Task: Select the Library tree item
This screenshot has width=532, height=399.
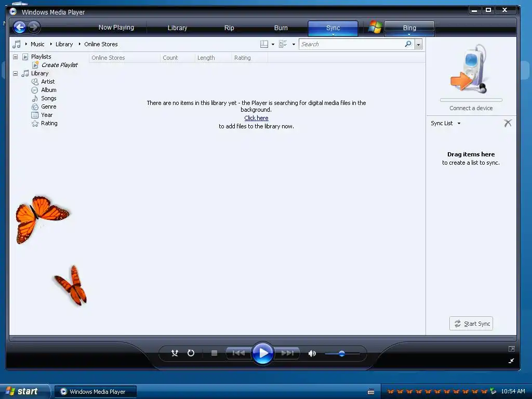Action: (x=39, y=73)
